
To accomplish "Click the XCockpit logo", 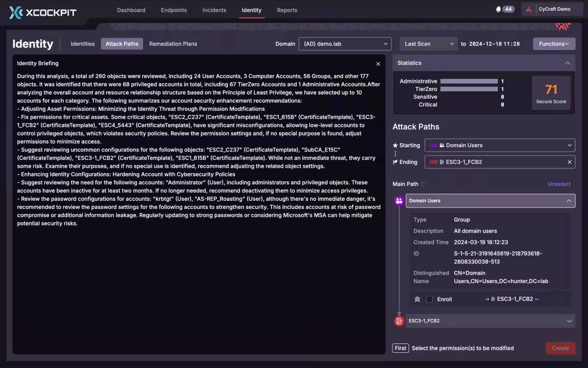I will point(43,12).
